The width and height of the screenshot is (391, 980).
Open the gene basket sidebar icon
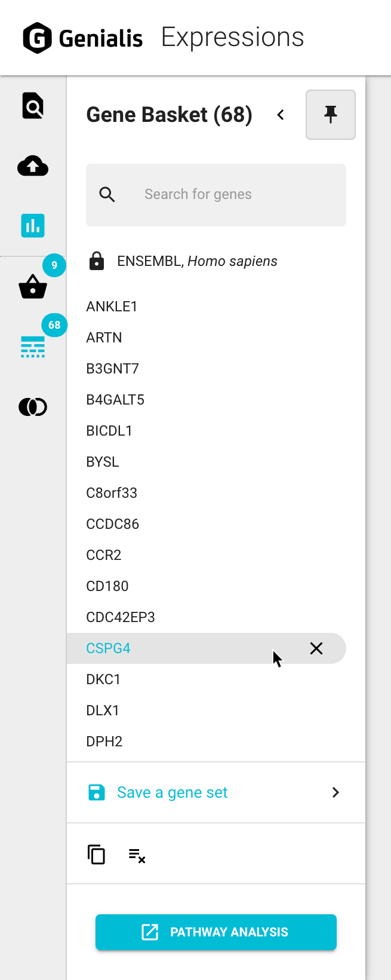33,347
